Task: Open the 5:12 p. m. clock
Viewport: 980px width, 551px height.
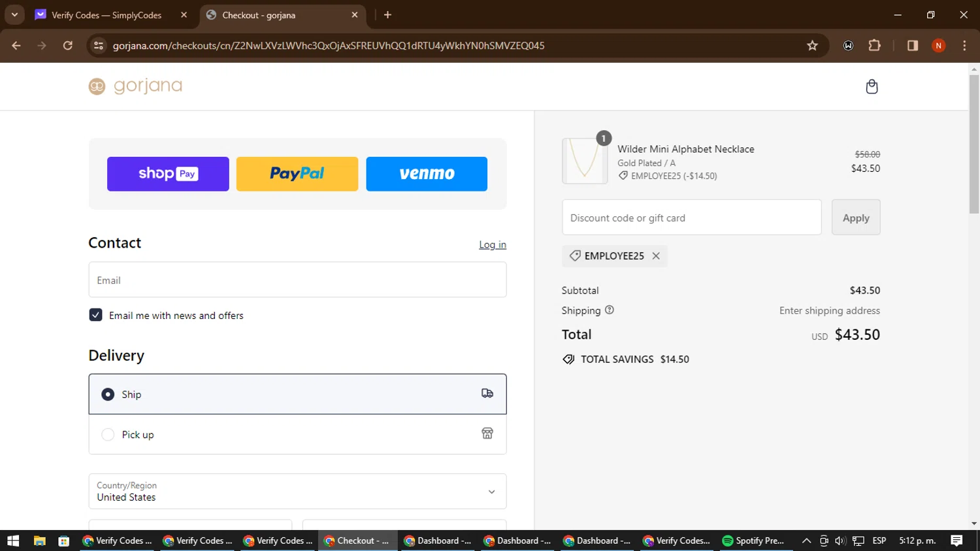Action: coord(917,541)
